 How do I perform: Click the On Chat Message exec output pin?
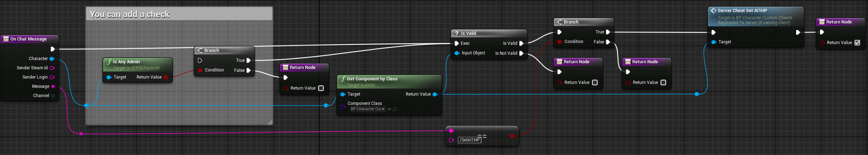[53, 49]
